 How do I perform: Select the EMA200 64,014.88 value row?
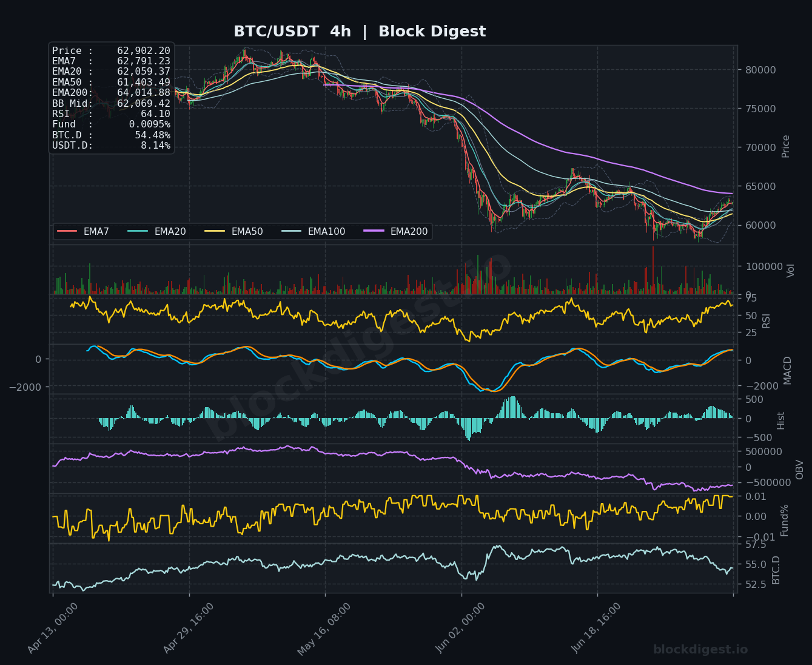[111, 93]
